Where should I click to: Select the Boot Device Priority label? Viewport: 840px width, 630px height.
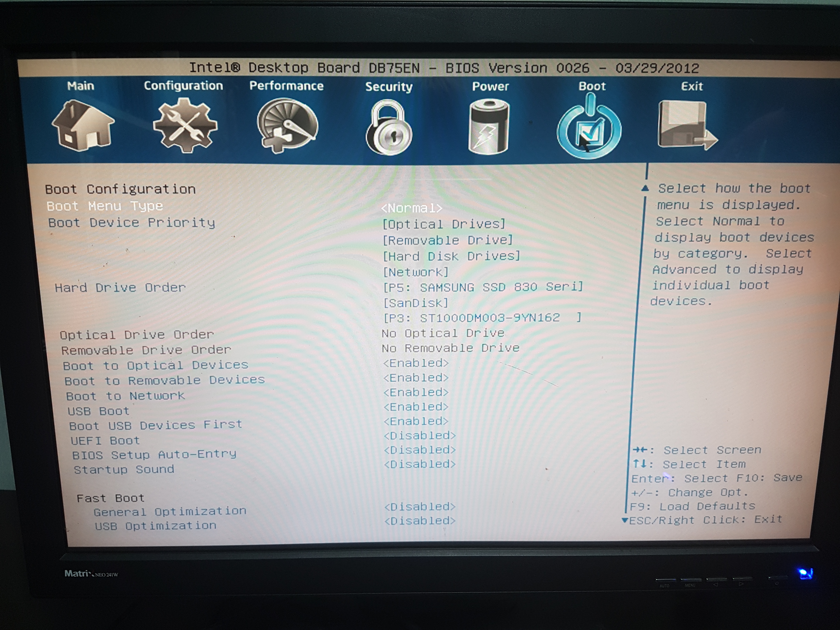click(x=131, y=222)
